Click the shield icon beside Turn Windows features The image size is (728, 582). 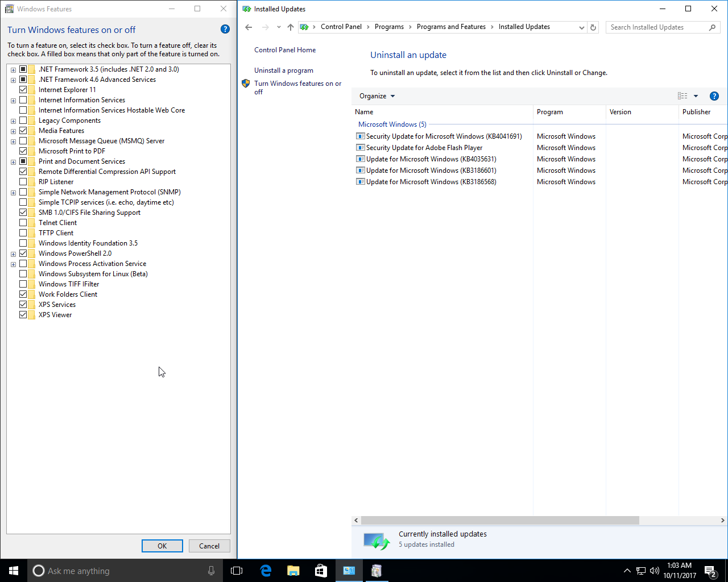pos(246,84)
